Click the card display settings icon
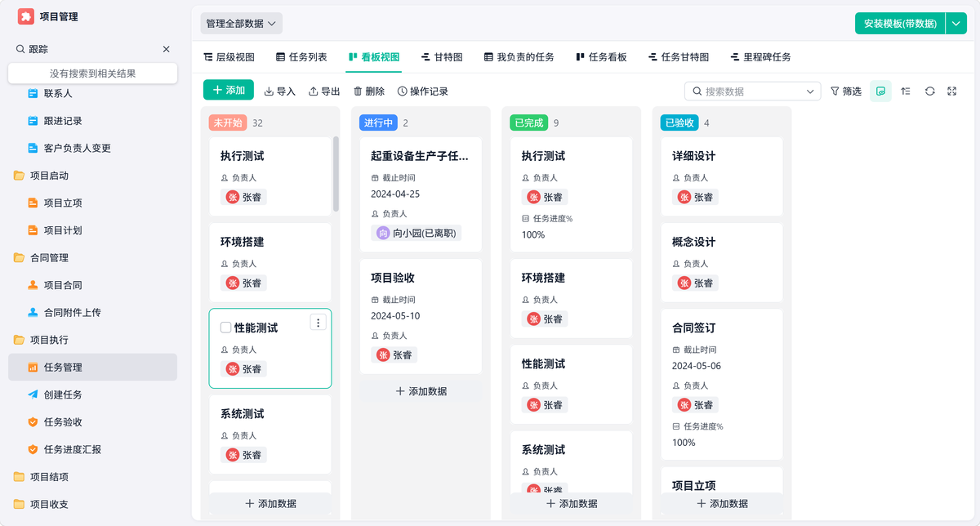The image size is (980, 526). 880,91
